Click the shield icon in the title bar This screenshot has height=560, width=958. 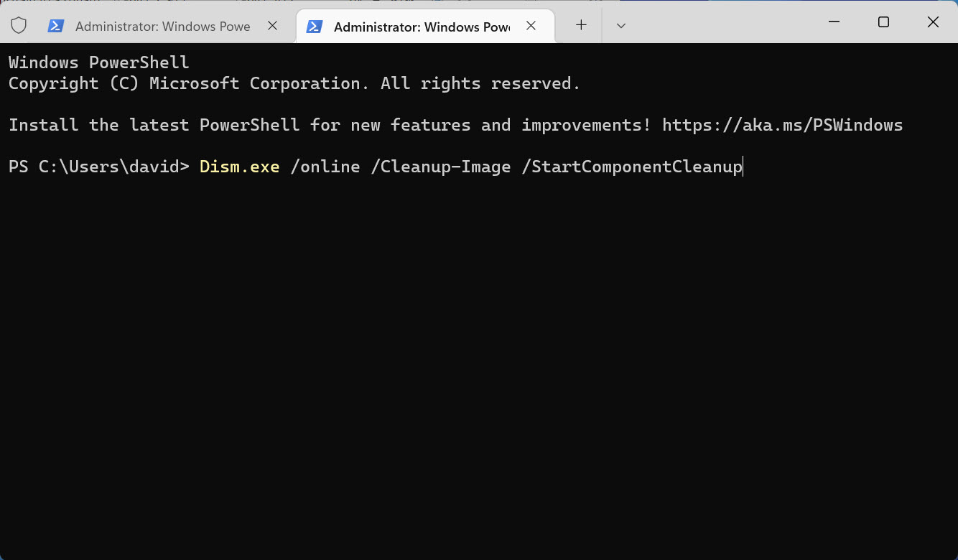click(x=19, y=26)
